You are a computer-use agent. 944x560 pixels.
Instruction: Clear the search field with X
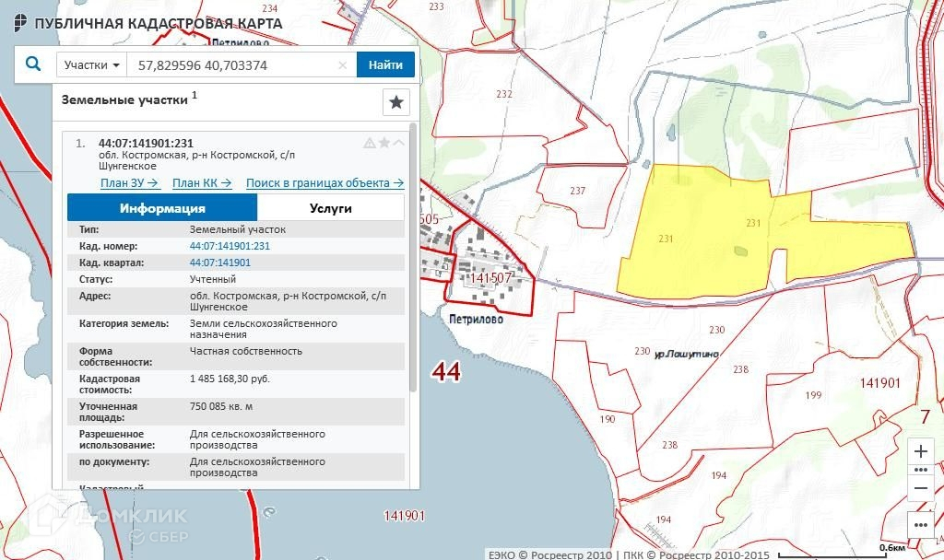342,65
